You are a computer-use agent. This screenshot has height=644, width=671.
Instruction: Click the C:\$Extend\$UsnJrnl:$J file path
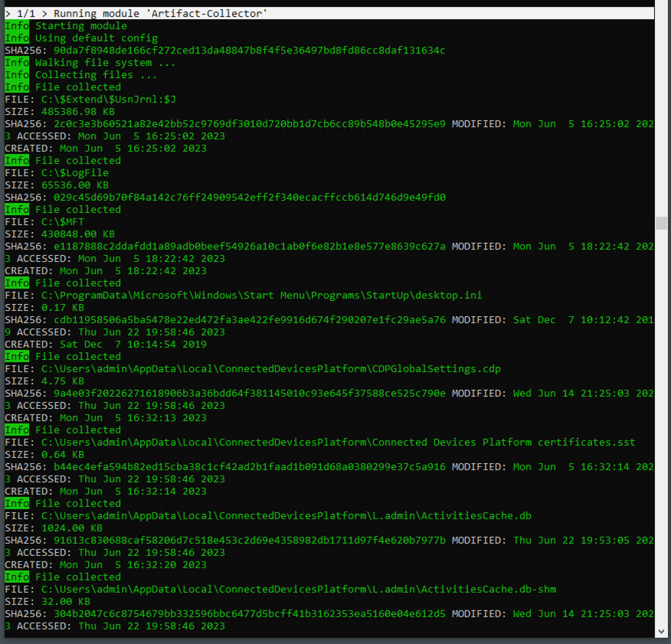109,100
